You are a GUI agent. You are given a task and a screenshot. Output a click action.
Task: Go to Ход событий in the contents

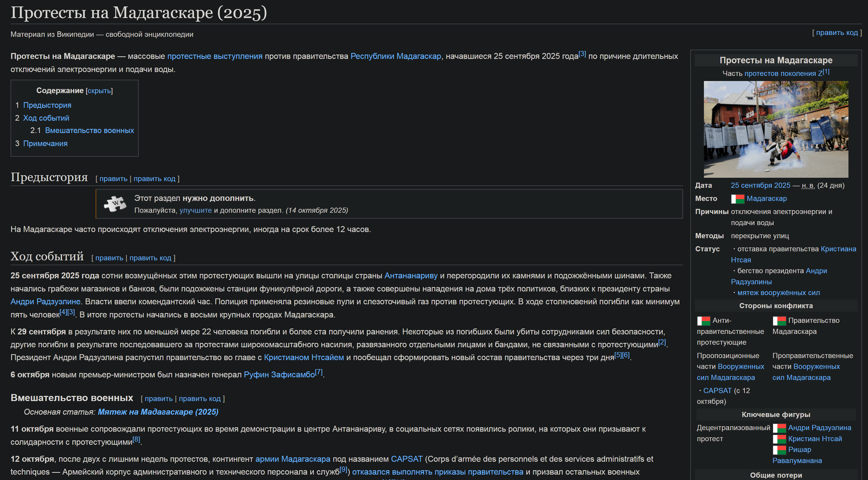tap(46, 118)
